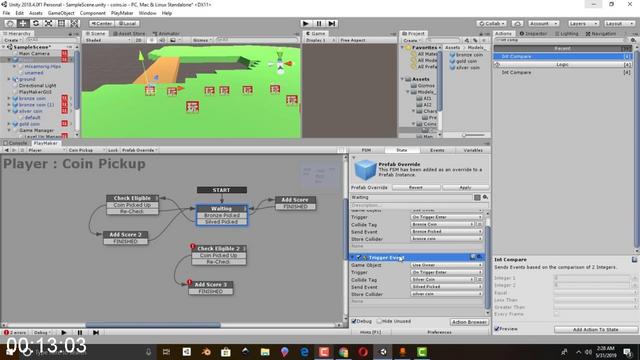Select the Hand tool in Unity toolbar
Screen dimensions: 640x360
point(10,24)
